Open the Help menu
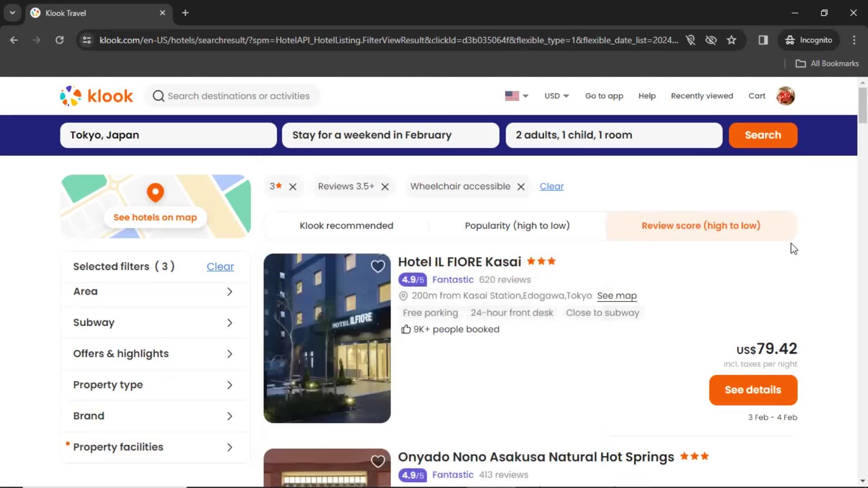This screenshot has height=488, width=868. (647, 96)
